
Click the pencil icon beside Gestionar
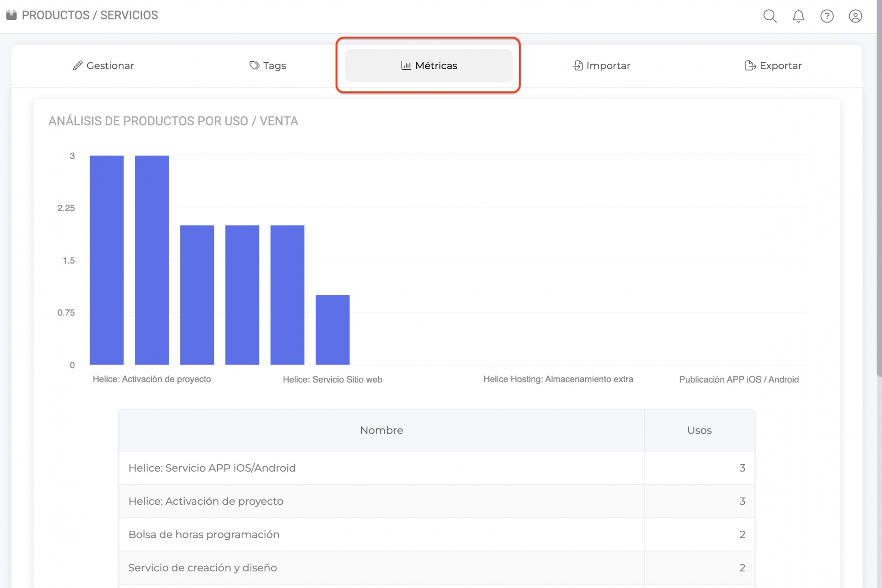pyautogui.click(x=78, y=66)
